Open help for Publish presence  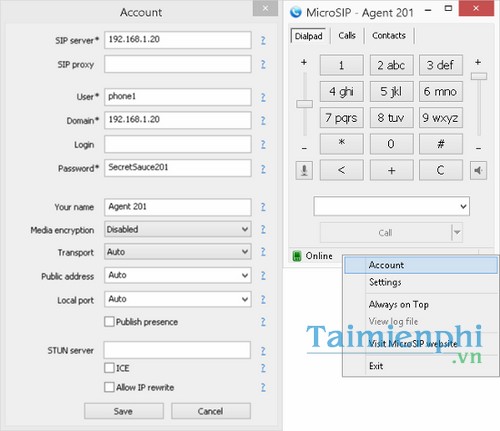(x=263, y=322)
